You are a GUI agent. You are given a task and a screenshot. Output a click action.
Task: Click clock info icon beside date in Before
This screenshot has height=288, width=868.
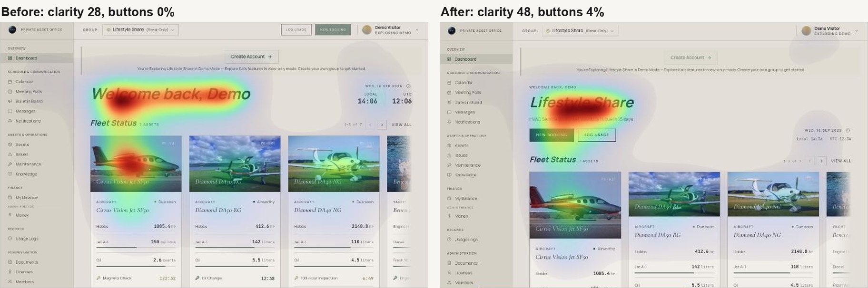click(x=408, y=86)
